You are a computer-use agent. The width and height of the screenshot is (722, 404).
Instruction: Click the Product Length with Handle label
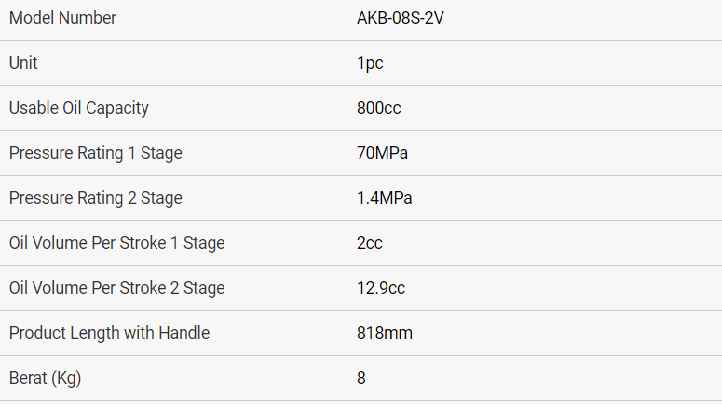tap(109, 333)
